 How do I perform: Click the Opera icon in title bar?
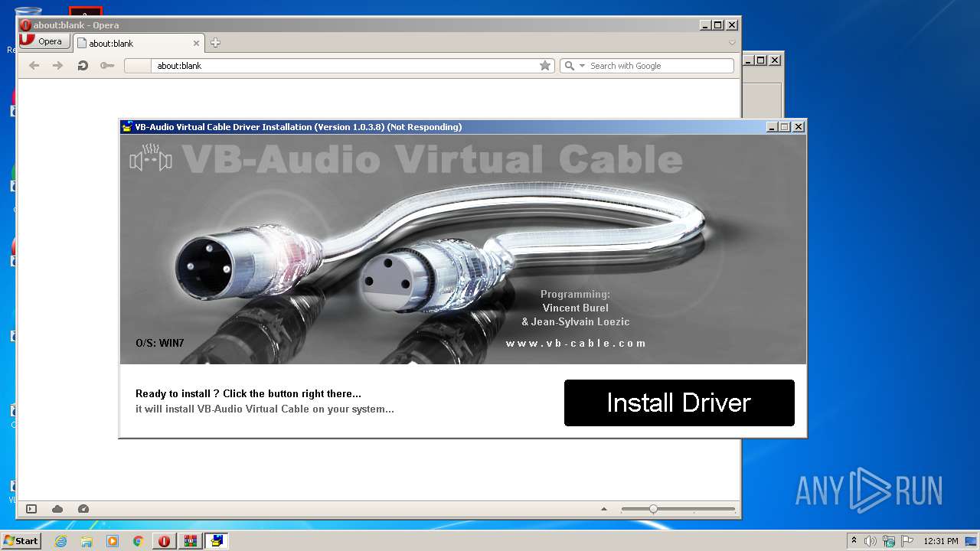tap(25, 25)
